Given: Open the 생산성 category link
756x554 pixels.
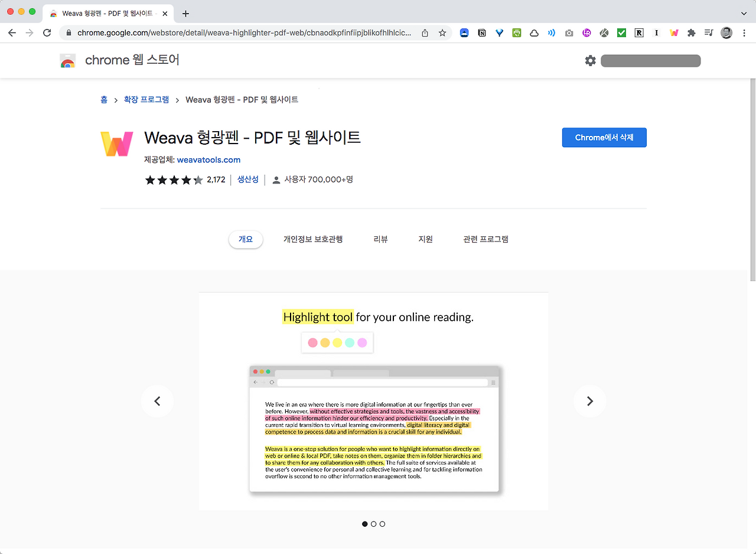Looking at the screenshot, I should (248, 180).
